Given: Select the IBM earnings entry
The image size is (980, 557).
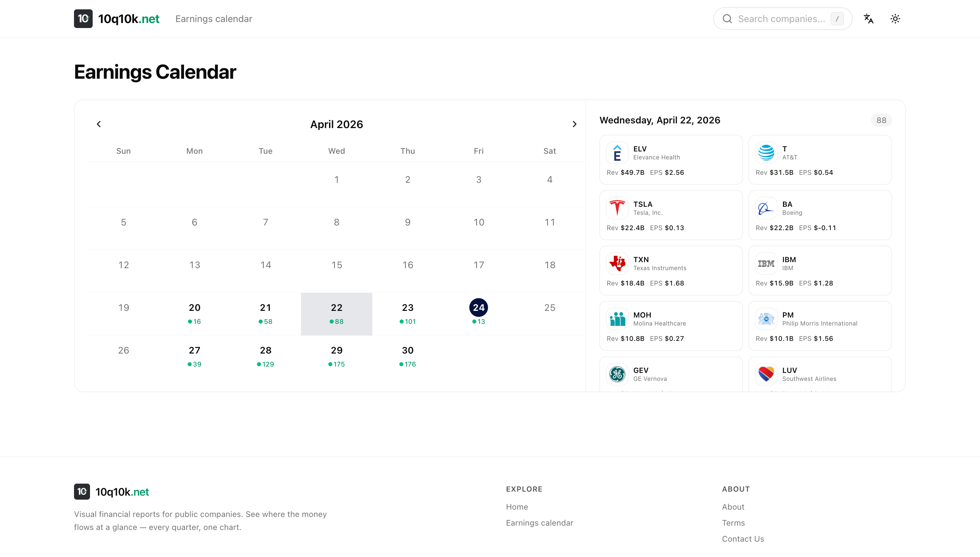Looking at the screenshot, I should point(819,270).
